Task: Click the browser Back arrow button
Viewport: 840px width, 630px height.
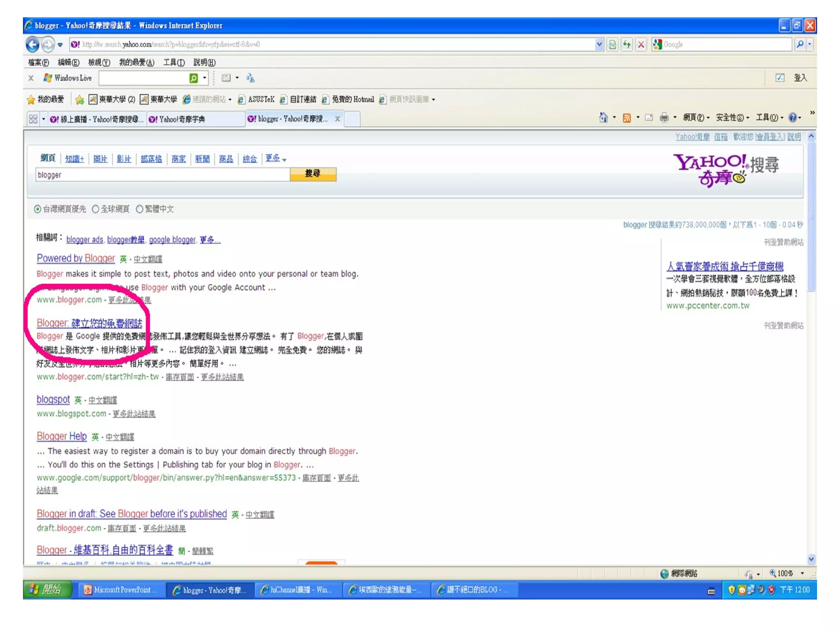Action: coord(32,44)
